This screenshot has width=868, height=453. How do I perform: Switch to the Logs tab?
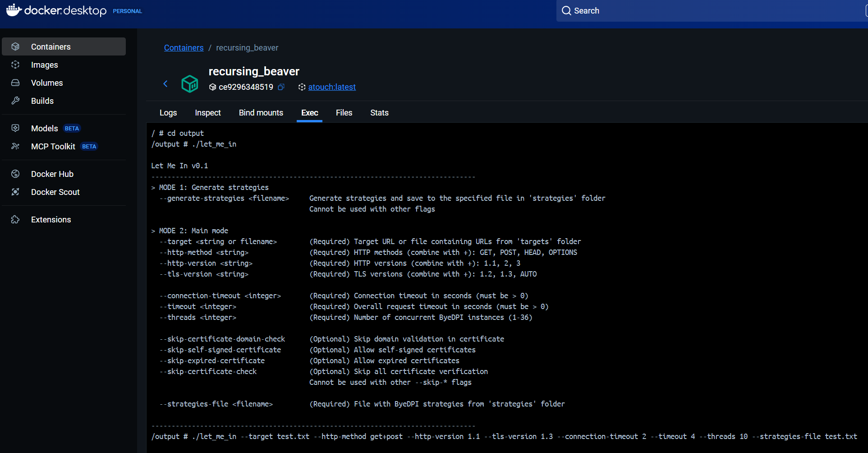168,113
